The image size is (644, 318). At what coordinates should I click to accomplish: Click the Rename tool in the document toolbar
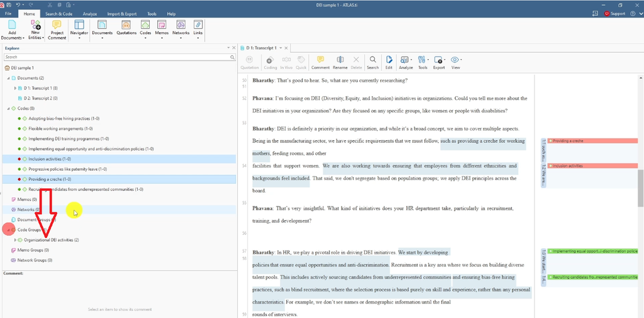click(x=340, y=62)
